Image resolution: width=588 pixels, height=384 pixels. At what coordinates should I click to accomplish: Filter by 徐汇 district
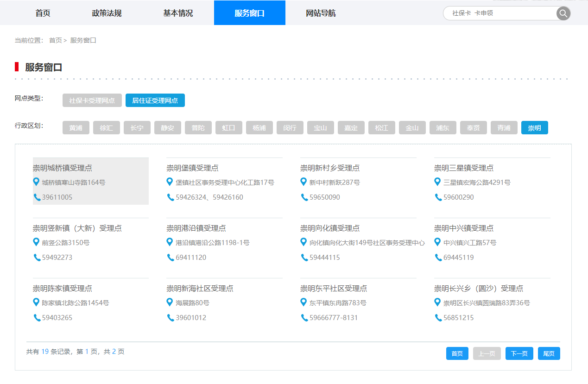pyautogui.click(x=107, y=128)
